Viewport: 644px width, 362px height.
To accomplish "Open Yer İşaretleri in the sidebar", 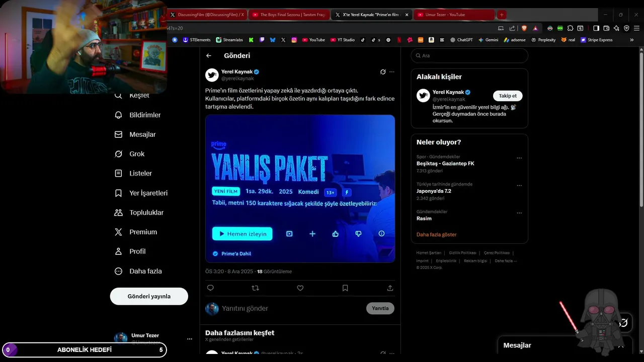I will tap(141, 193).
